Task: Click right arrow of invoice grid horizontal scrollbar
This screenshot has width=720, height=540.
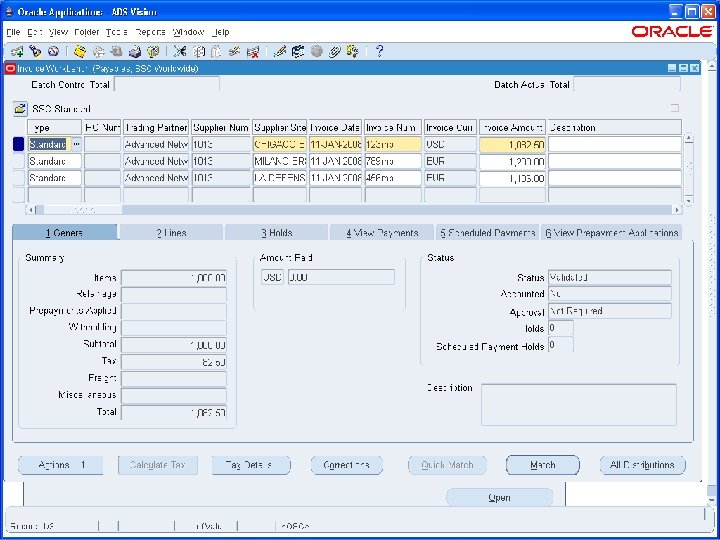Action: pyautogui.click(x=677, y=210)
